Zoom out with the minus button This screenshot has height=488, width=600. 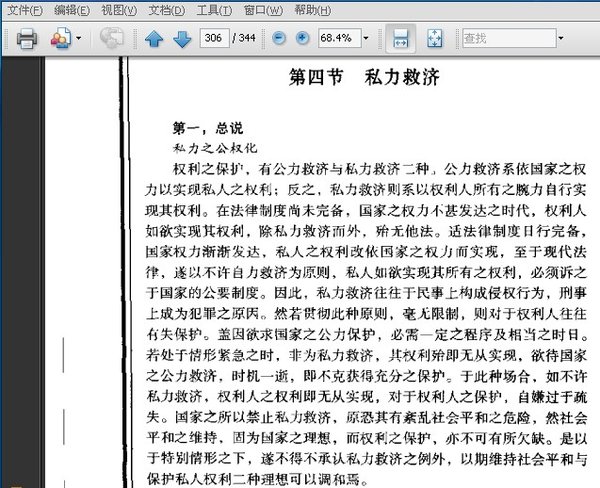click(279, 38)
